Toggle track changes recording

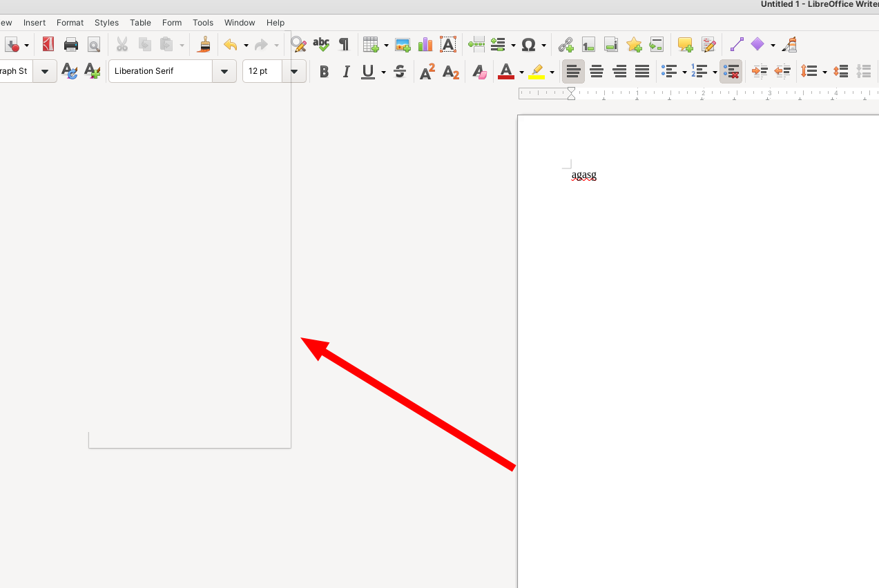coord(708,45)
